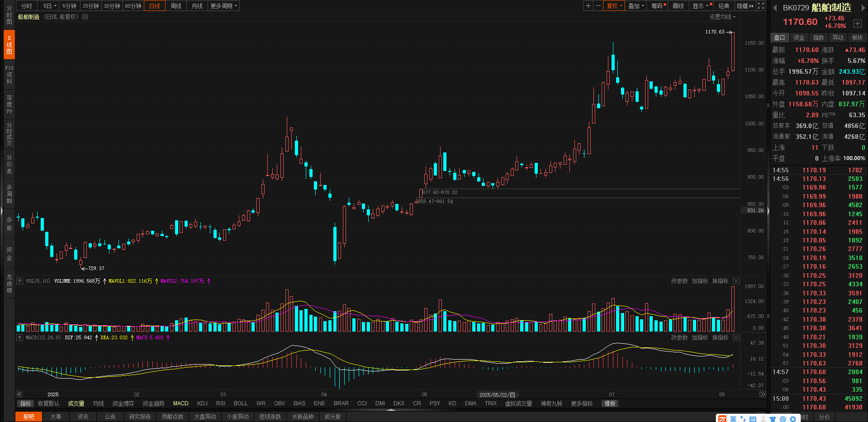Viewport: 868px width, 422px height.
Task: Go to previous stock using left arrow
Action: (x=775, y=8)
